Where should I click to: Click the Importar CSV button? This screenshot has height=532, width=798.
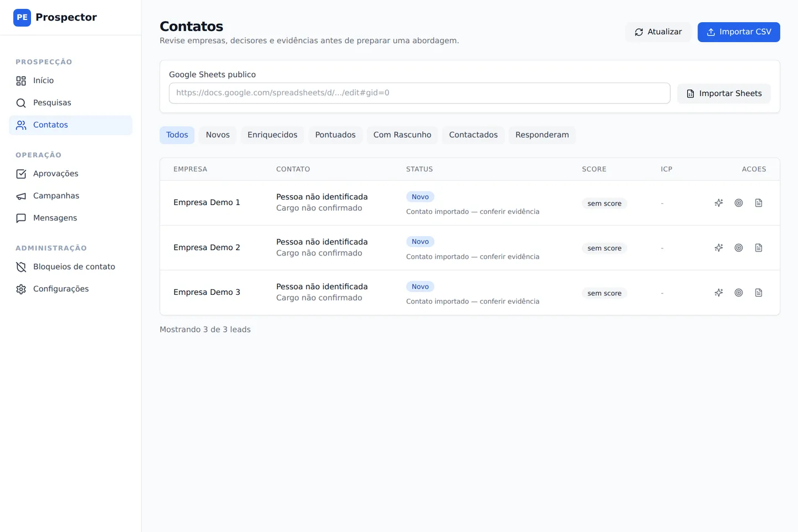pos(739,32)
